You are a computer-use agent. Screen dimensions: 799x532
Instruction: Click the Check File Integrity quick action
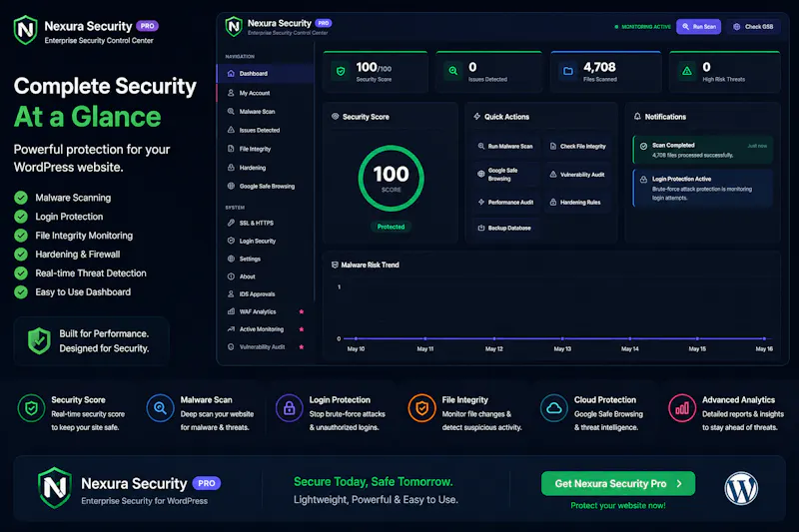tap(578, 146)
